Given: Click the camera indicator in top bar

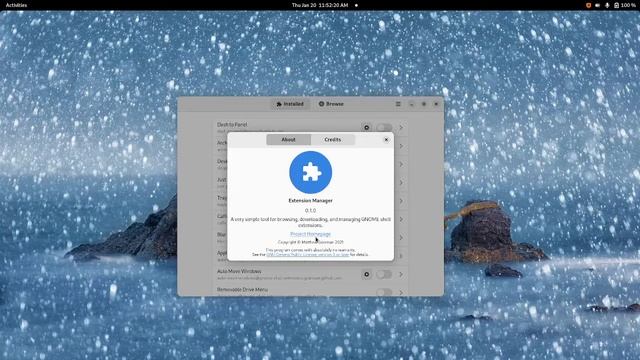Looking at the screenshot, I should 598,5.
